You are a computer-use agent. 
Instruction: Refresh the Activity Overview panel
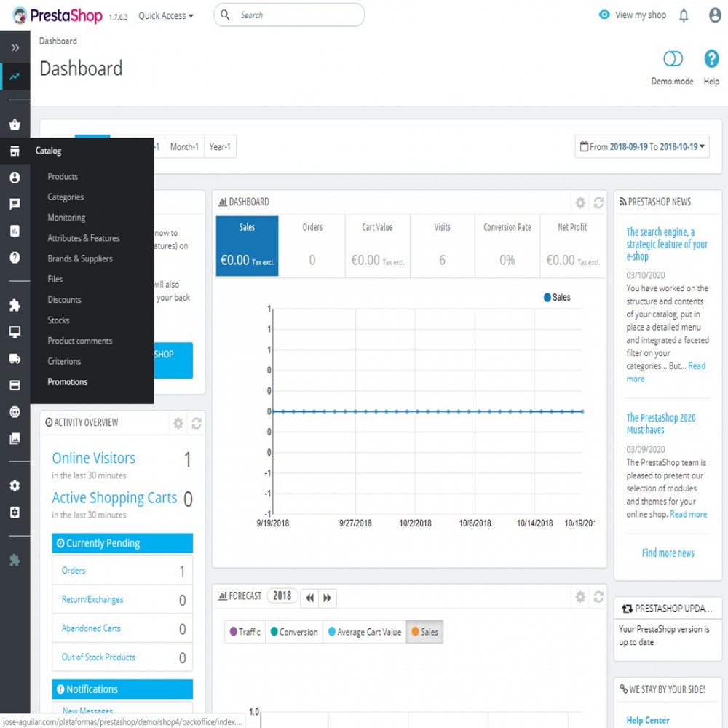pos(196,423)
